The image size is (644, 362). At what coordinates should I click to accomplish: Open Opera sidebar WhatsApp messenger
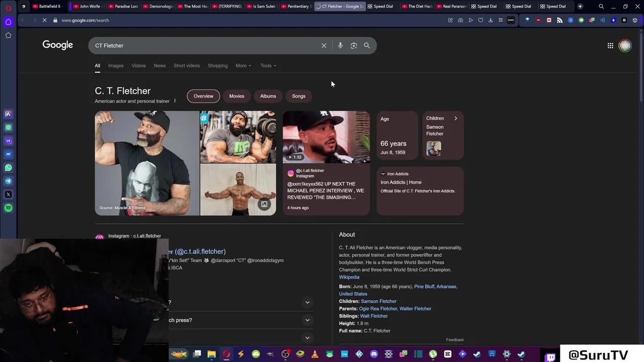point(9,168)
